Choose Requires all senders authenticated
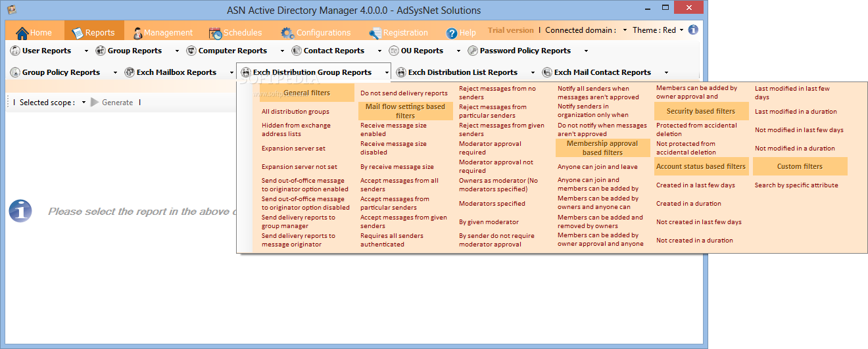868x349 pixels. (392, 240)
